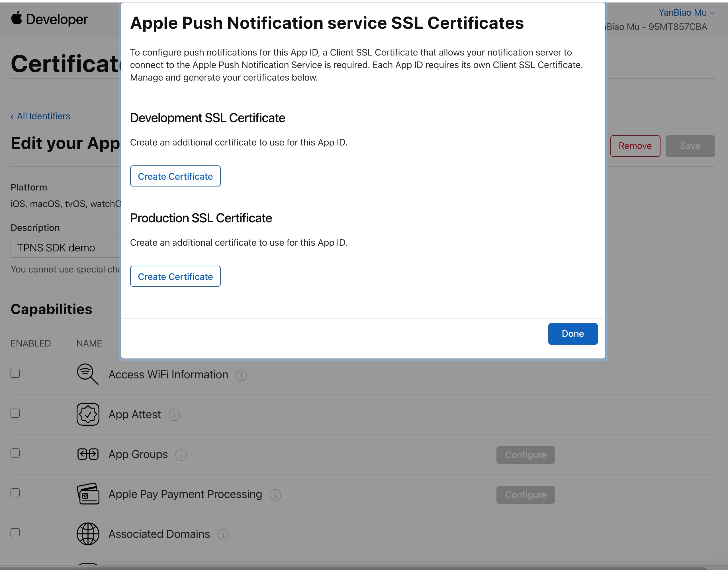
Task: Enable the App Attest checkbox
Action: tap(15, 413)
